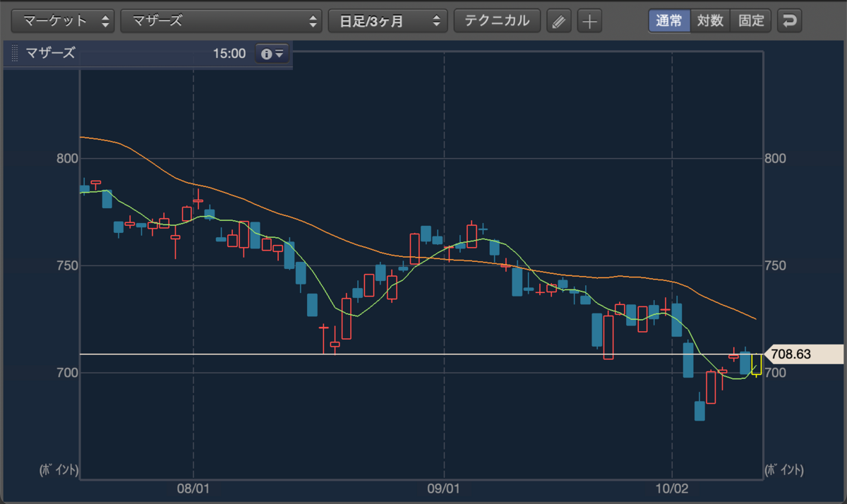Open the info dropdown next to 15:00
The height and width of the screenshot is (504, 847).
point(272,54)
